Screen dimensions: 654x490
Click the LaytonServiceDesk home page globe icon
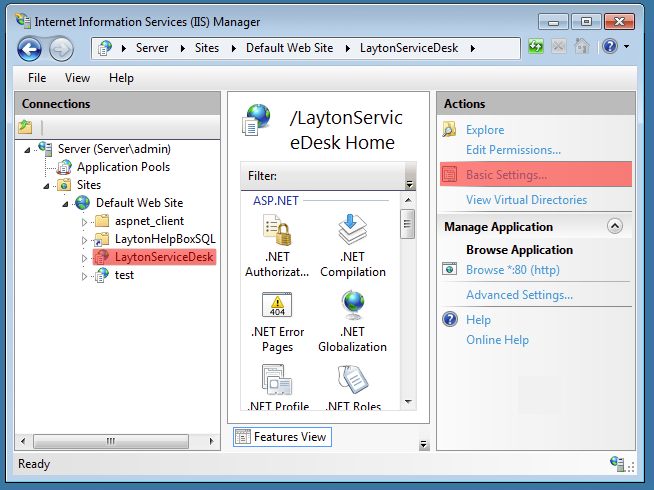(257, 120)
